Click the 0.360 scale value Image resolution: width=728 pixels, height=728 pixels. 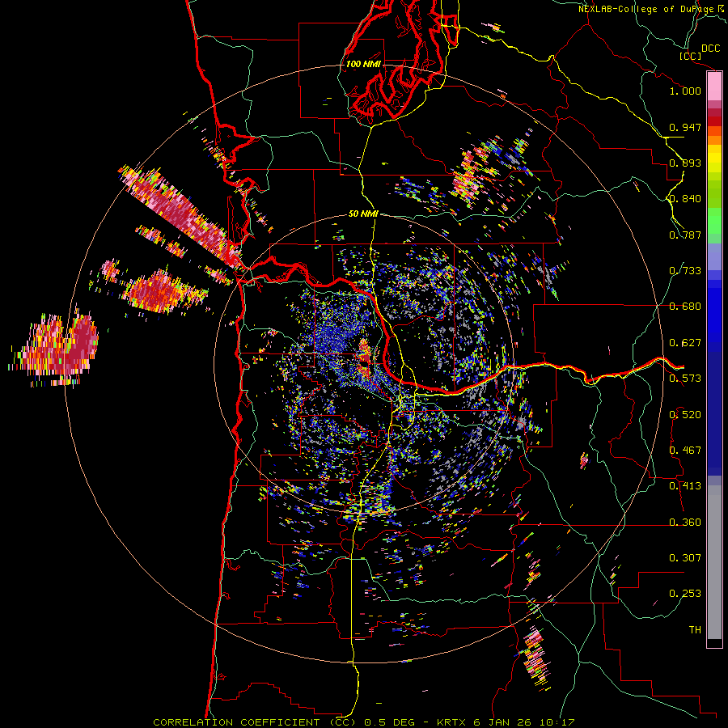coord(685,523)
